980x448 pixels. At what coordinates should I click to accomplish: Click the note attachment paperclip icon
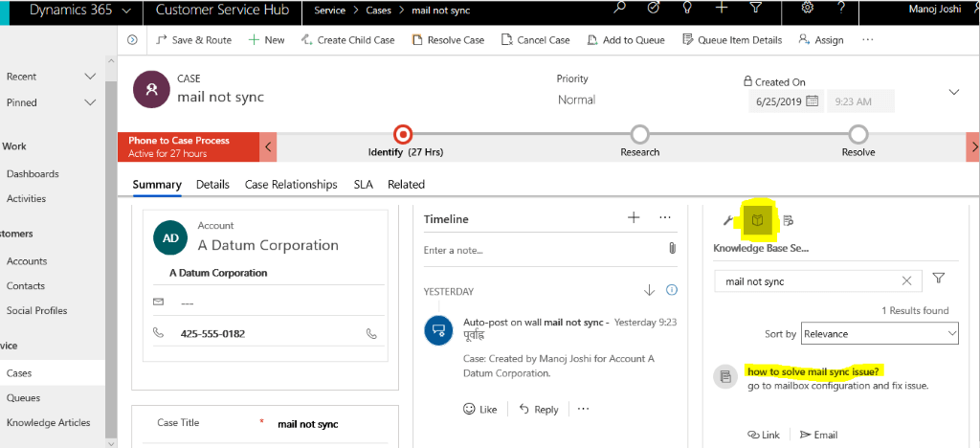point(672,248)
